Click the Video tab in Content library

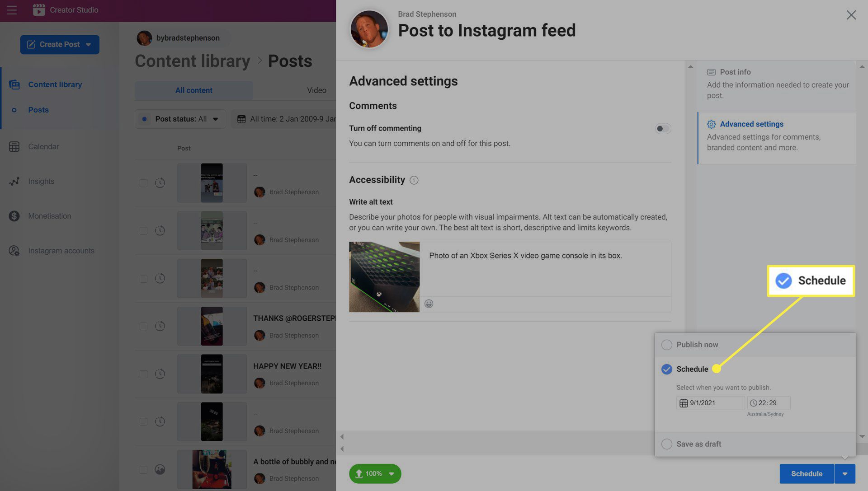[x=316, y=91]
